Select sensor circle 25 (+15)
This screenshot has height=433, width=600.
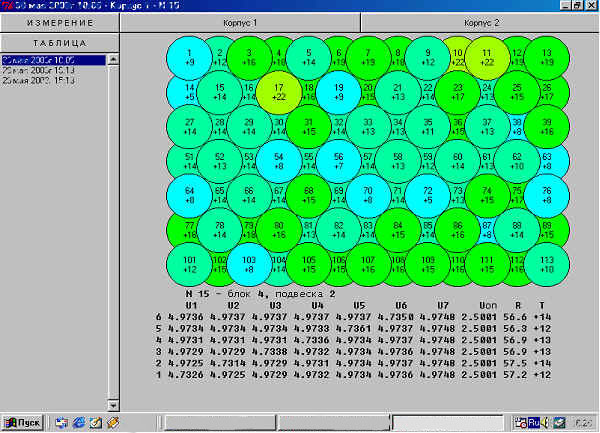[517, 93]
